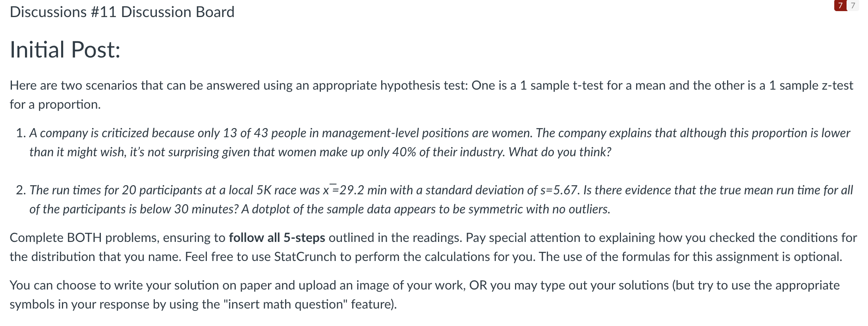The height and width of the screenshot is (326, 868).
Task: Click the bold "follow all 5-steps" text
Action: coord(277,238)
